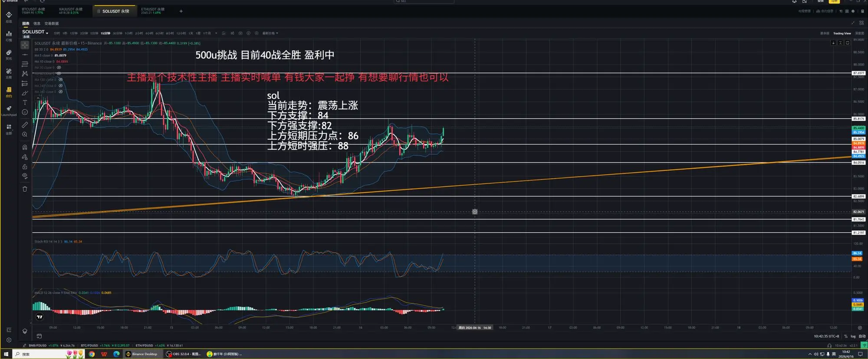Image resolution: width=868 pixels, height=359 pixels.
Task: Switch to the BTCUSDT perpetual tab
Action: point(33,11)
